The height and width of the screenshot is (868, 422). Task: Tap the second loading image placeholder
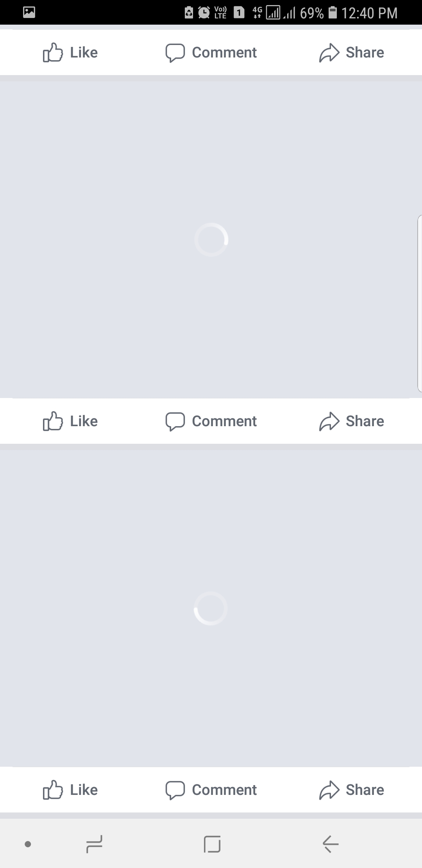(211, 608)
